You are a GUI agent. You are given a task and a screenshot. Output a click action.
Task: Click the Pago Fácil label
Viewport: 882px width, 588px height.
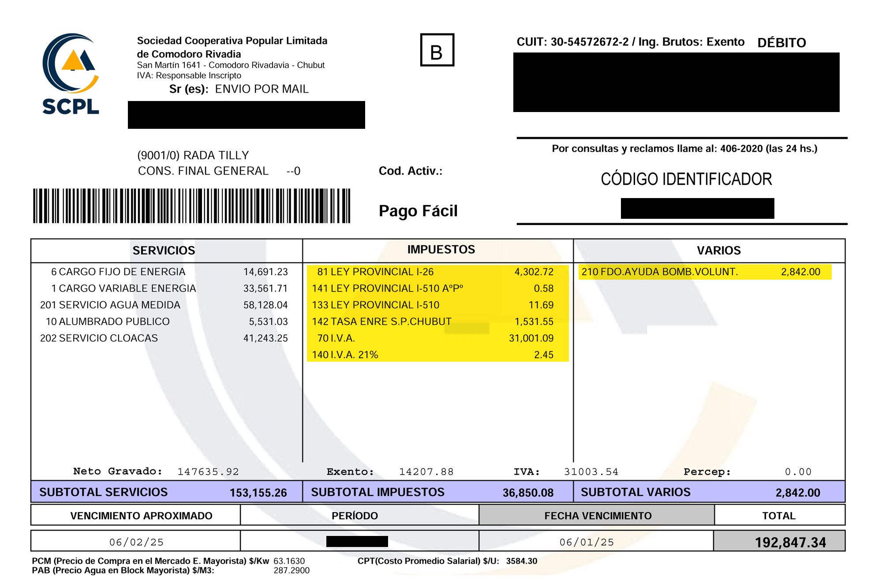pos(418,211)
